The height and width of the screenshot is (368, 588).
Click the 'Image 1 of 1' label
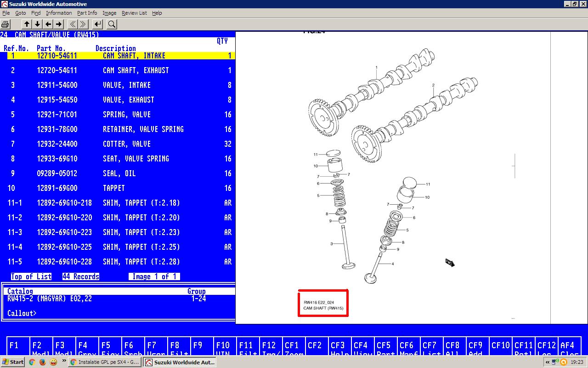pyautogui.click(x=154, y=276)
